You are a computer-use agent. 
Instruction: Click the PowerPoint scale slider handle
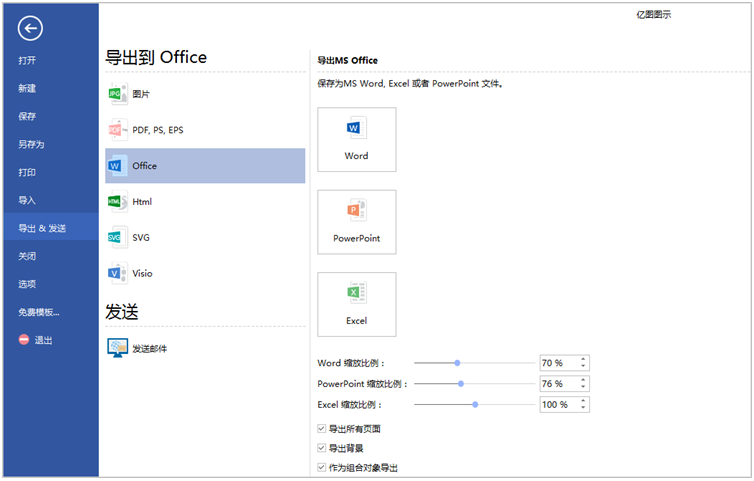tap(461, 384)
